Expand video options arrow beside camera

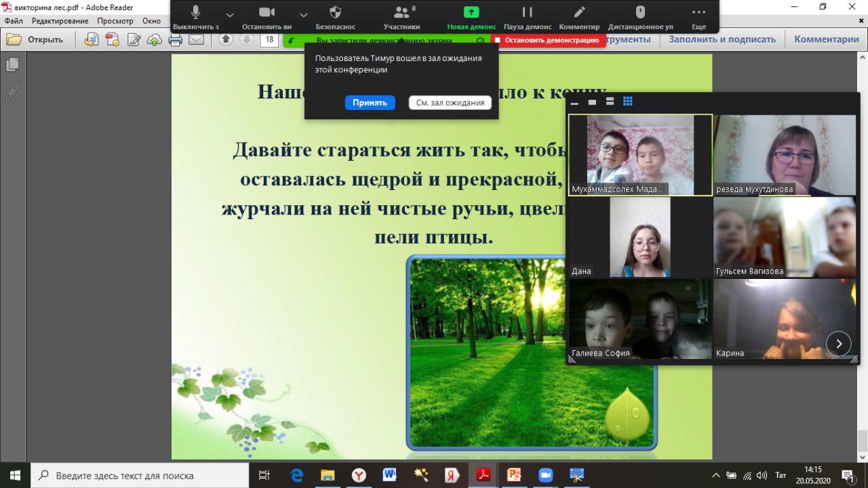303,14
